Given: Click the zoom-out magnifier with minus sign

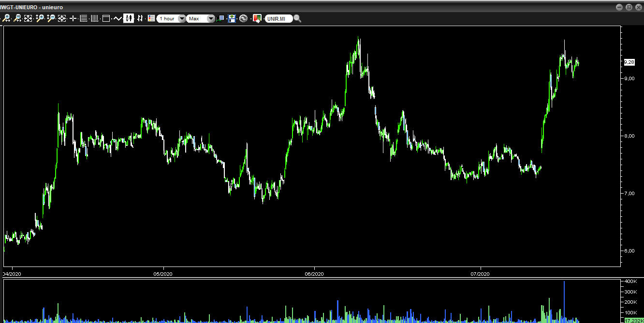Looking at the screenshot, I should (x=51, y=18).
